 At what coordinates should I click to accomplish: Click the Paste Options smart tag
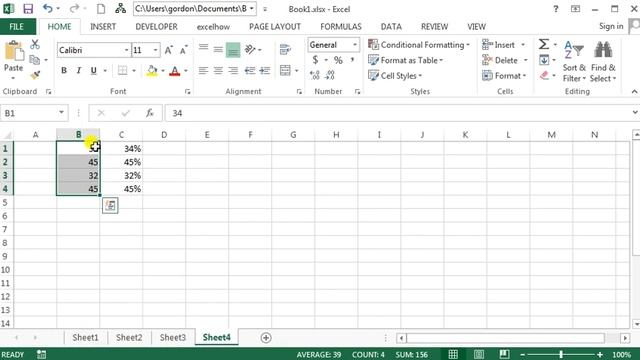110,205
